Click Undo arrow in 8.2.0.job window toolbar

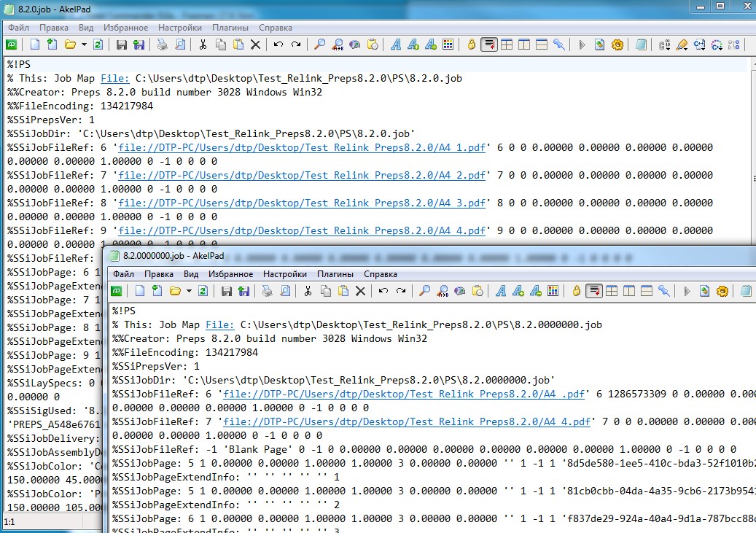[278, 44]
